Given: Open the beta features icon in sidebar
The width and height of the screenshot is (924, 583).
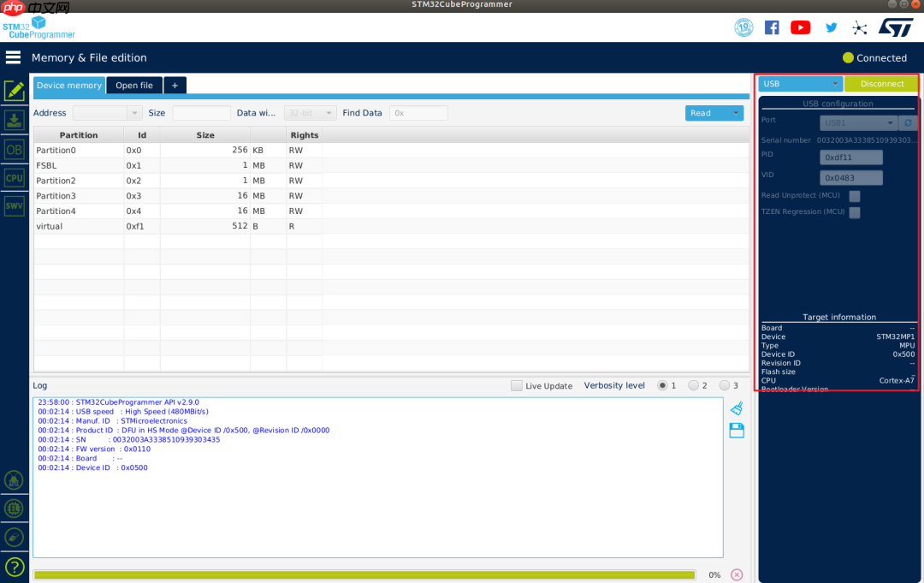Looking at the screenshot, I should coord(15,480).
